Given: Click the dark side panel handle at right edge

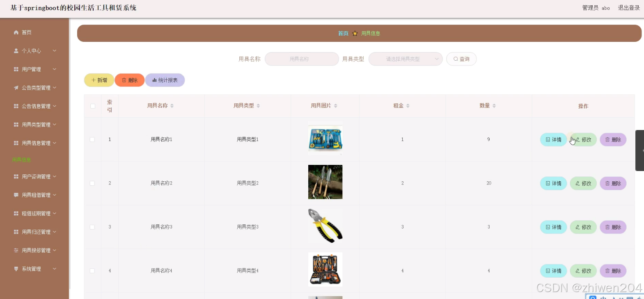Looking at the screenshot, I should tap(639, 151).
